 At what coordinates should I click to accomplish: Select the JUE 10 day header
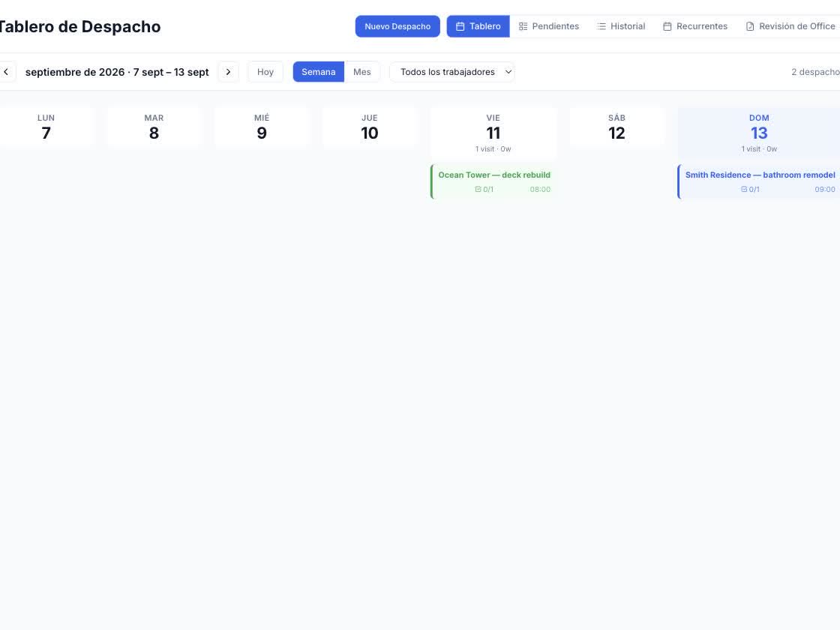370,127
